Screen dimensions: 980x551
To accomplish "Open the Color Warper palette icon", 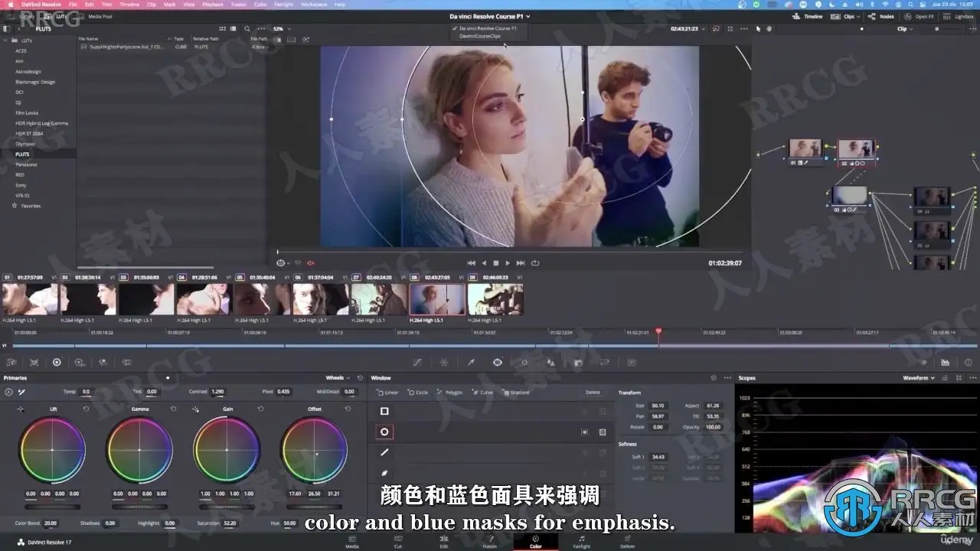I will [x=444, y=362].
